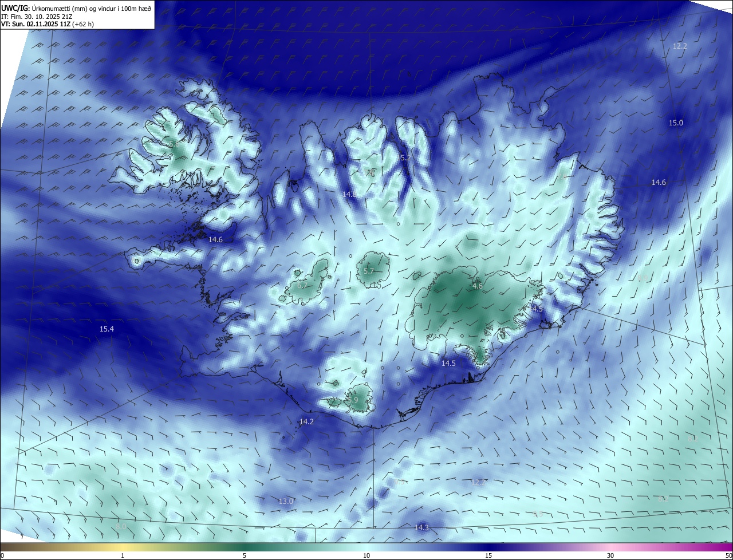Click the 6.7 value label on the map
The width and height of the screenshot is (733, 560).
[302, 285]
